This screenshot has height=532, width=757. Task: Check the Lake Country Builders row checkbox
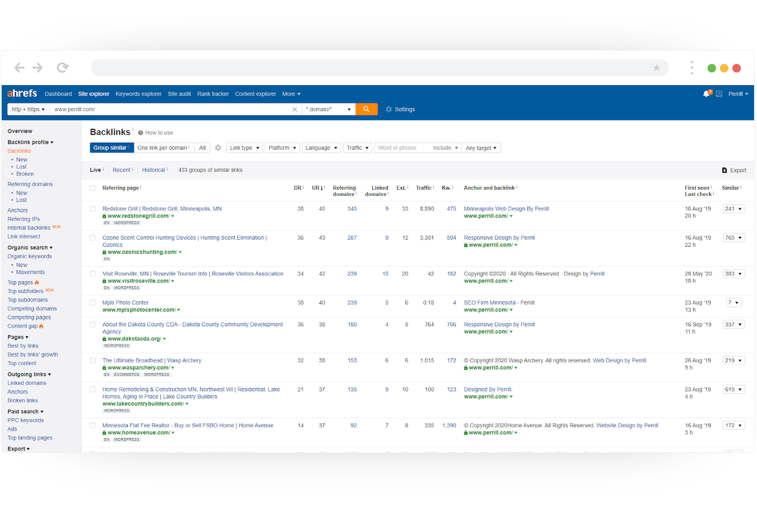[x=93, y=390]
